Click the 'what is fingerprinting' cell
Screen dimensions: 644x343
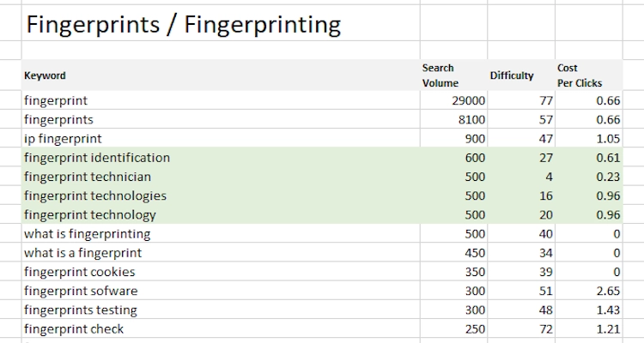coord(87,233)
